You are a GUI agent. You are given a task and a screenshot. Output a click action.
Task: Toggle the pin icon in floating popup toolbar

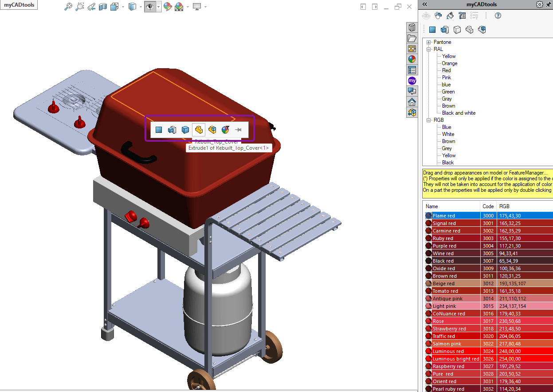[x=238, y=130]
